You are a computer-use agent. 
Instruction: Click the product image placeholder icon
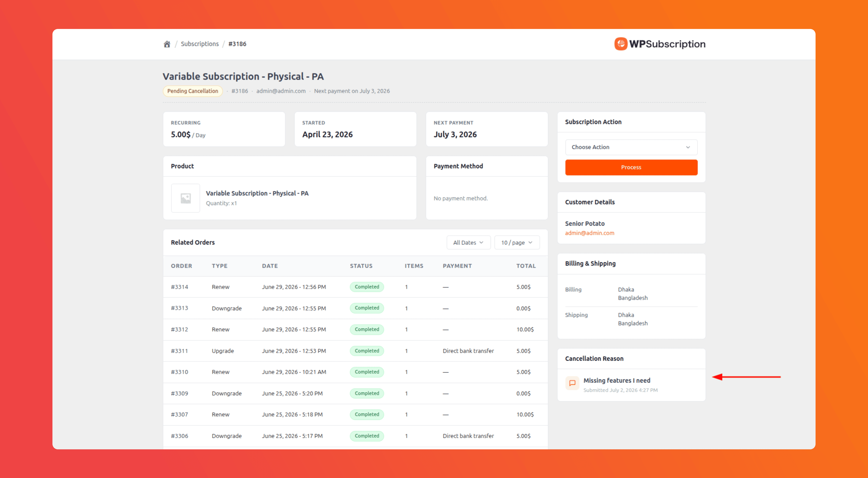tap(186, 198)
